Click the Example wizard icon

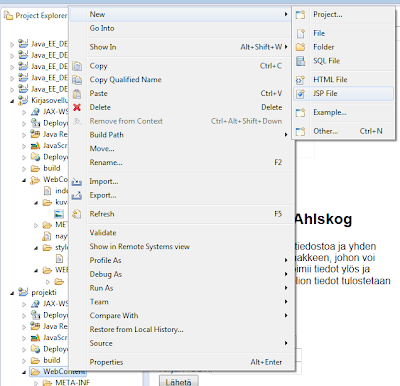click(301, 113)
